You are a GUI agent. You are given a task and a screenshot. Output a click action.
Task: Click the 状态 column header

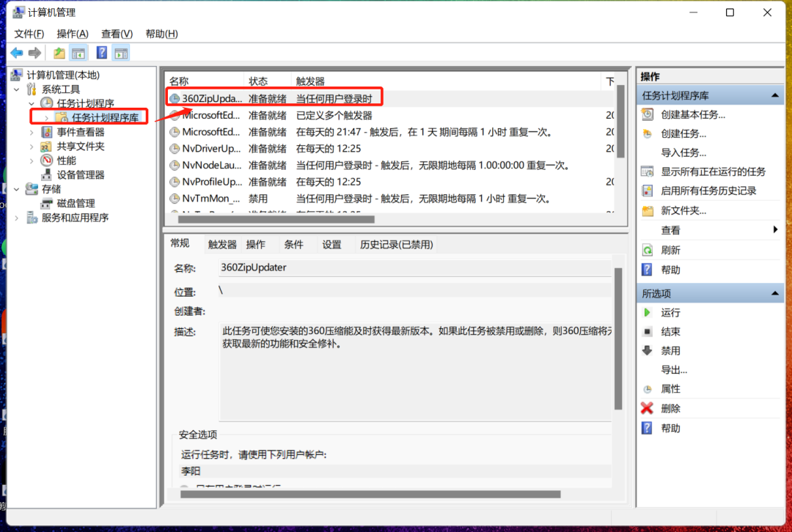click(268, 81)
